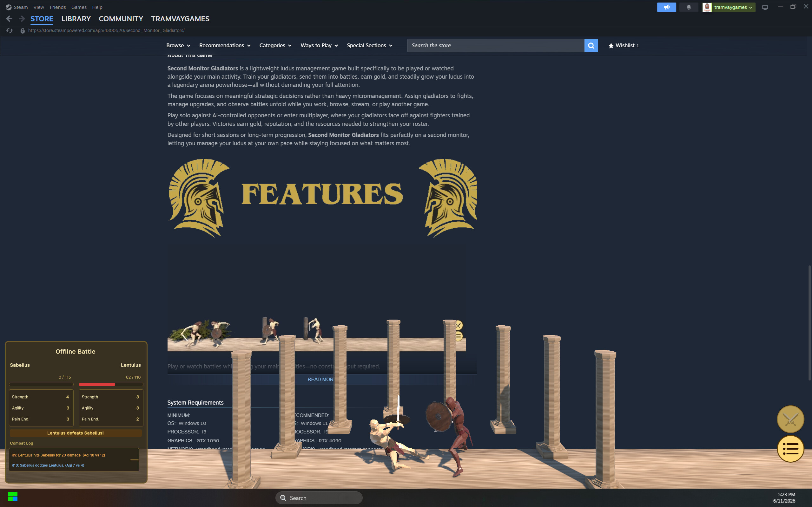Reload the store page
Screen dimensions: 812x507
[10, 30]
